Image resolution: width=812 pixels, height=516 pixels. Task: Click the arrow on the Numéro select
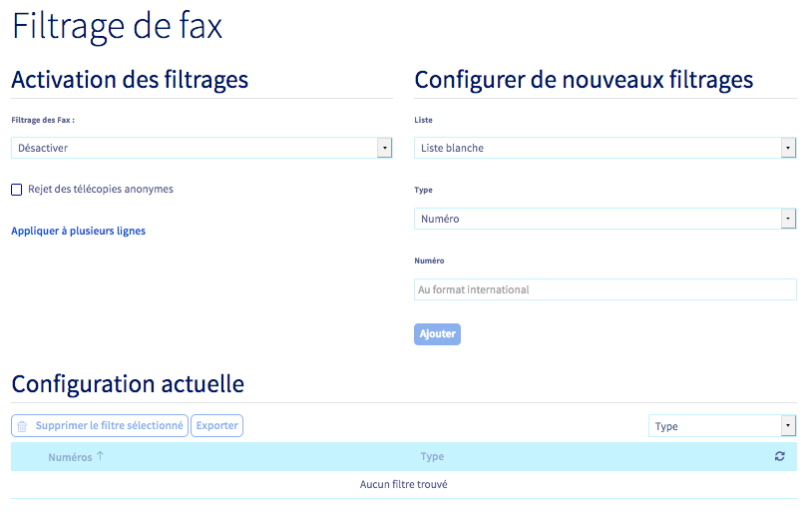tap(788, 219)
